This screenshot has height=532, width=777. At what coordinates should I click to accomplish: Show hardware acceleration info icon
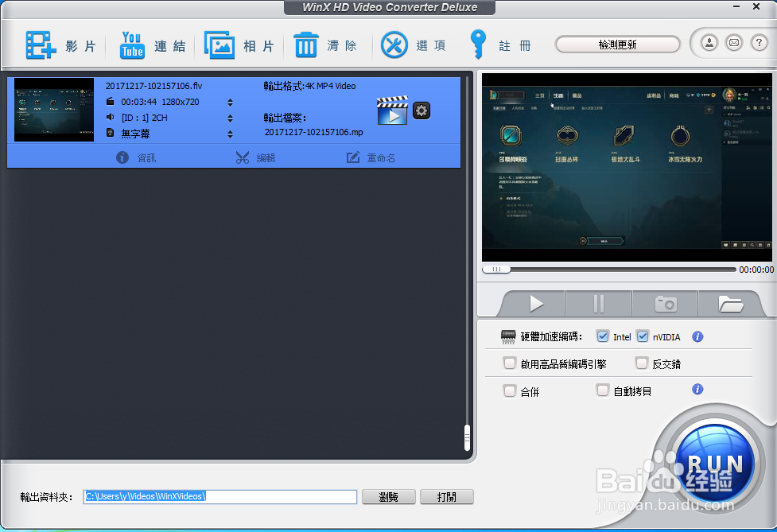point(697,337)
